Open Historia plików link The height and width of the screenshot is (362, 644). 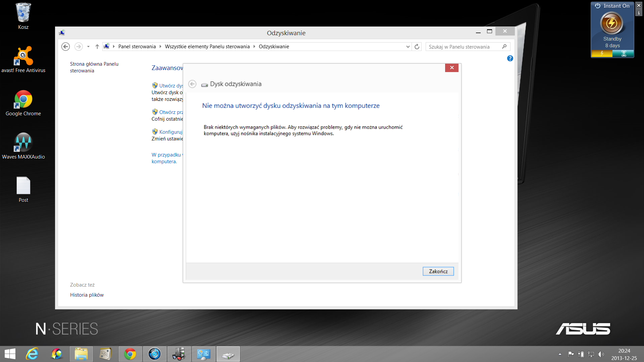click(87, 295)
